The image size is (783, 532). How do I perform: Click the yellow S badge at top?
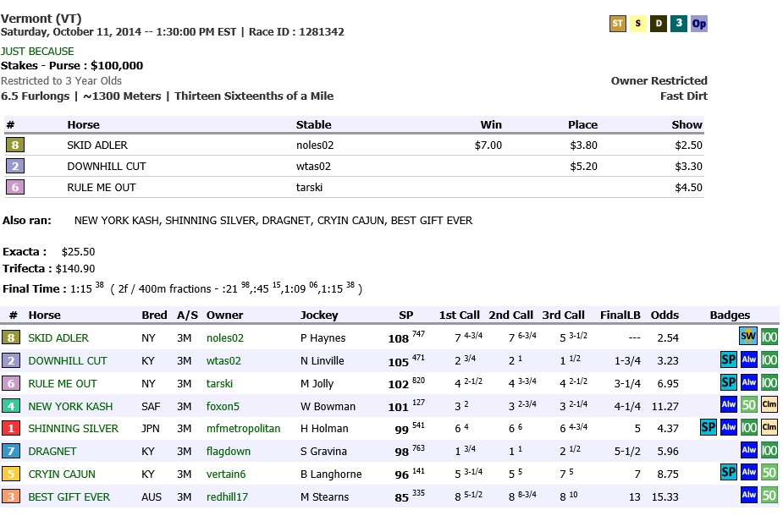tap(638, 24)
